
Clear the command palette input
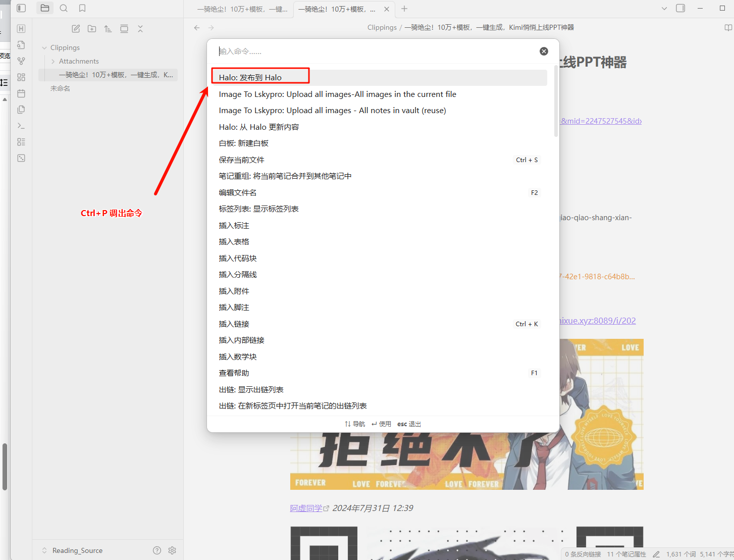544,51
